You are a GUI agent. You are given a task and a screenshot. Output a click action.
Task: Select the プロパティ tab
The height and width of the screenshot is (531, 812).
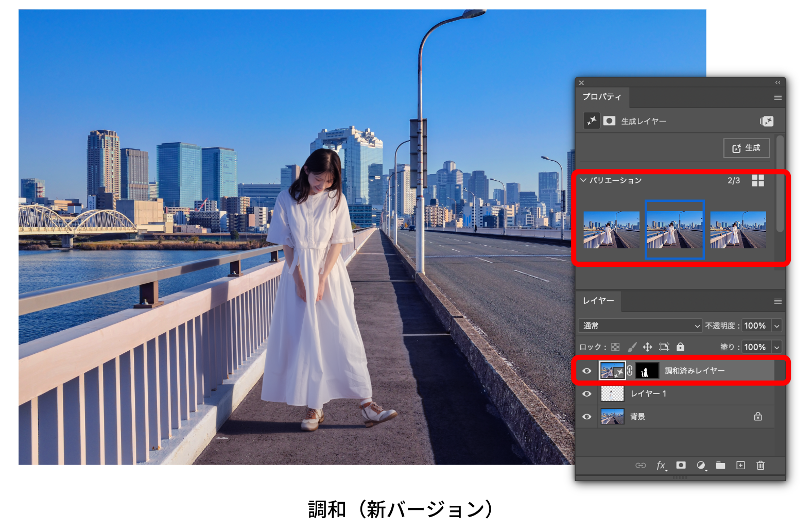pyautogui.click(x=601, y=97)
